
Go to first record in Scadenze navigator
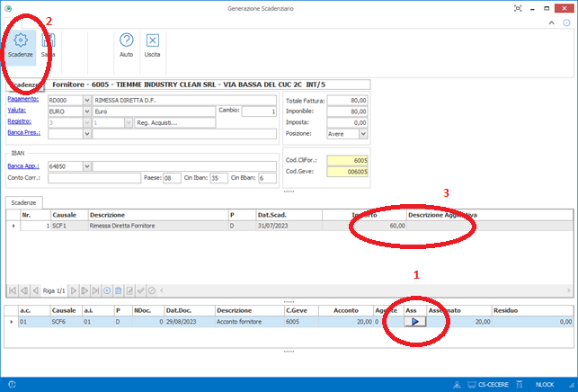pos(13,290)
